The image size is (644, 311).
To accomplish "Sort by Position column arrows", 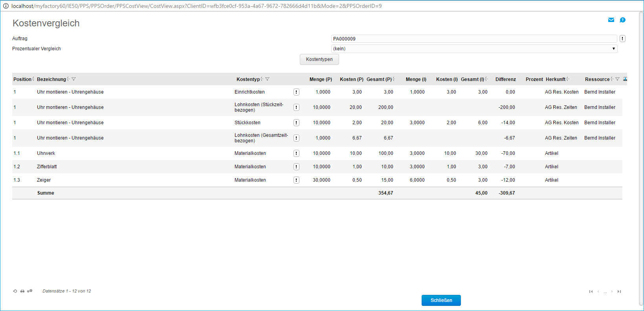I will [x=33, y=79].
